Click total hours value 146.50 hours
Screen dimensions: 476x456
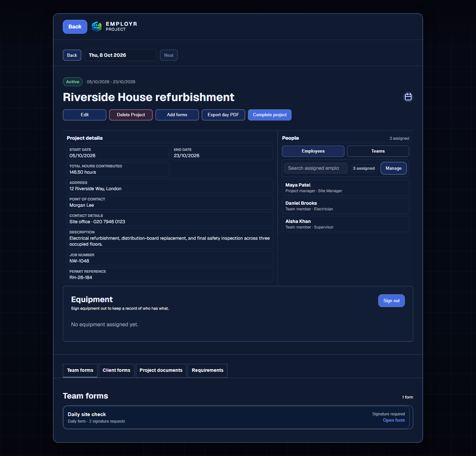(x=83, y=172)
